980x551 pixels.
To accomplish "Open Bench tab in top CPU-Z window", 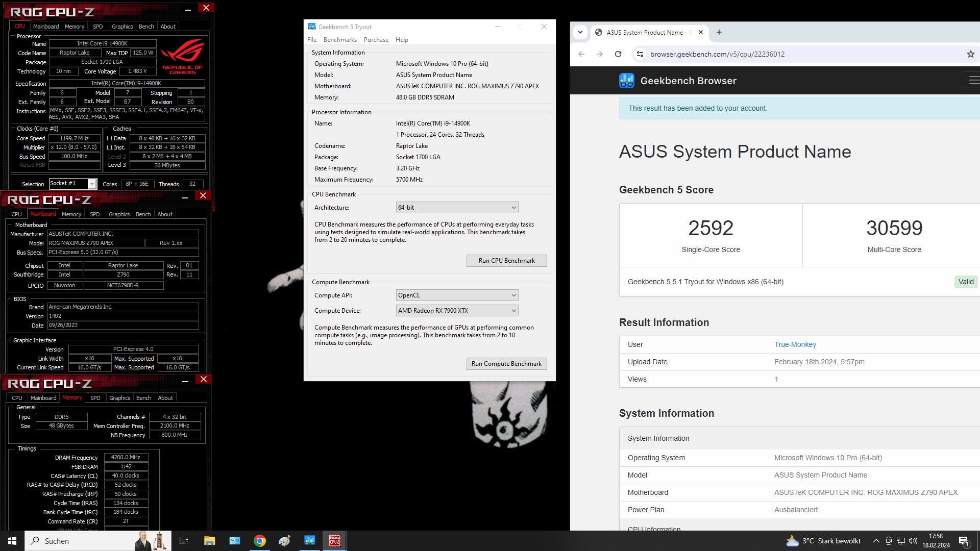I will [146, 27].
